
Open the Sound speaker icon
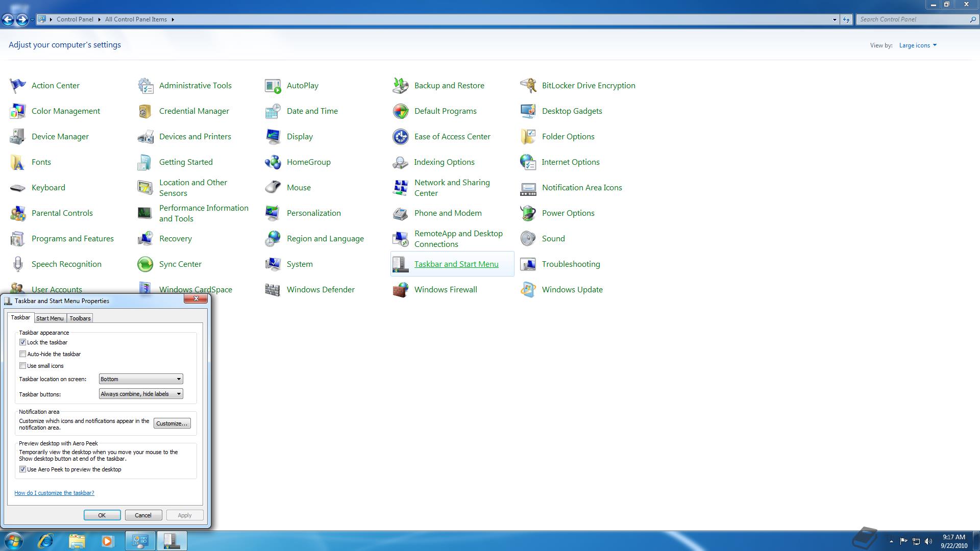click(x=528, y=239)
